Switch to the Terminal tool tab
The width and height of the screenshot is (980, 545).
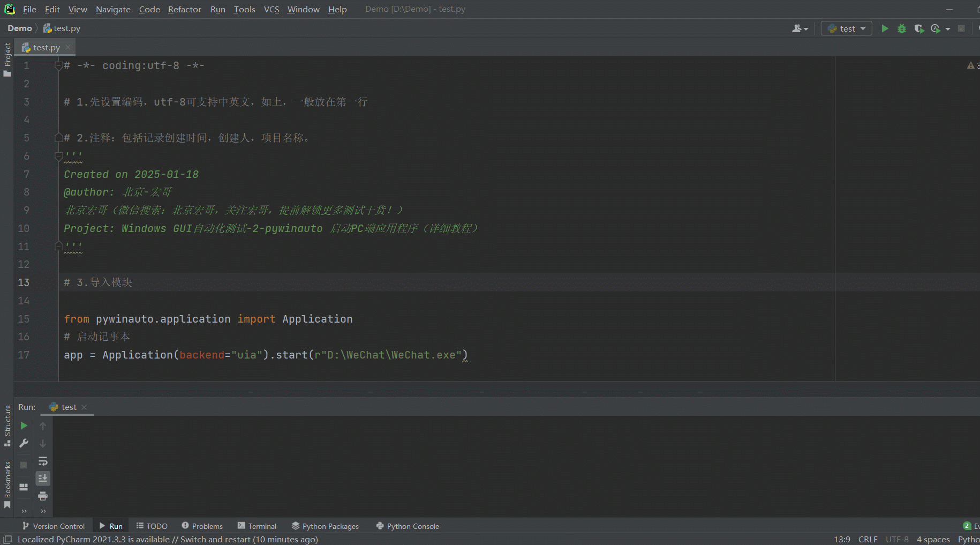click(257, 526)
